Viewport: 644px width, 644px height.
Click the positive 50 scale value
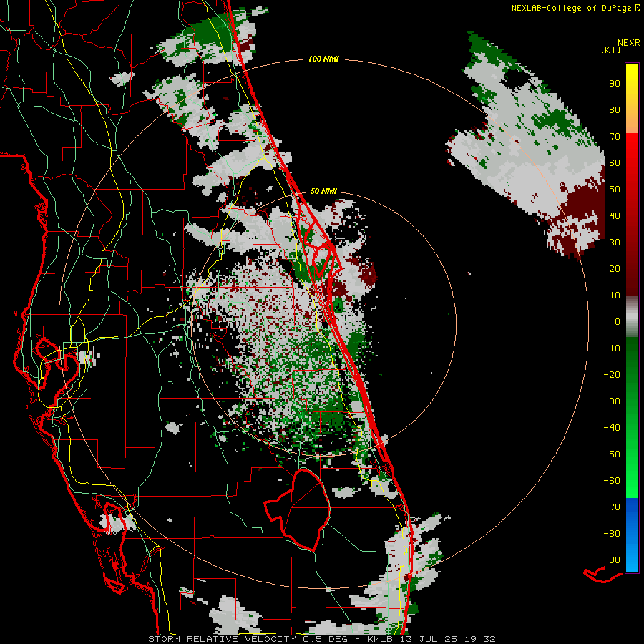[615, 190]
